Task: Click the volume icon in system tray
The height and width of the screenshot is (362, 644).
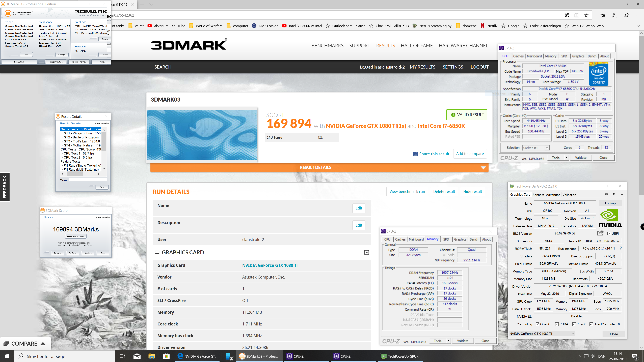Action: tap(593, 356)
